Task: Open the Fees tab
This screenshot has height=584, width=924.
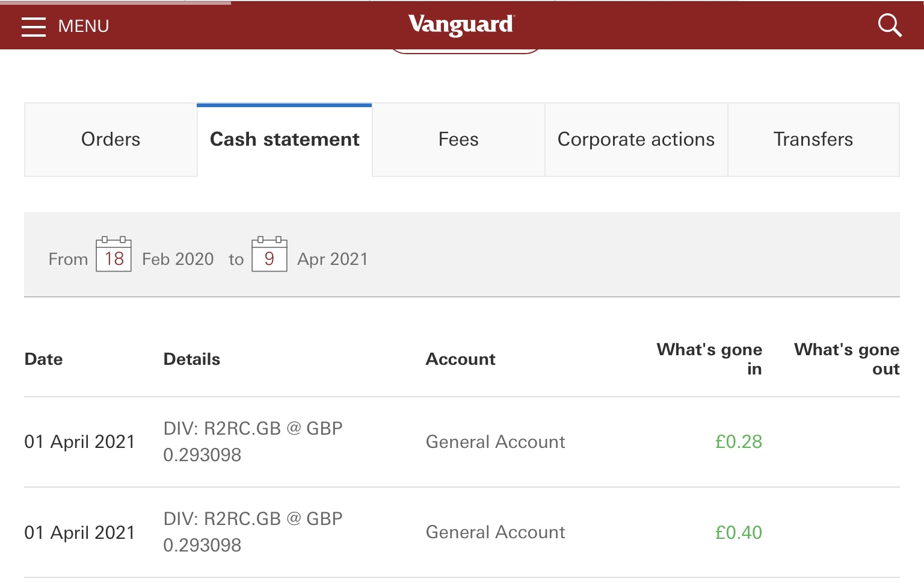Action: pos(458,140)
